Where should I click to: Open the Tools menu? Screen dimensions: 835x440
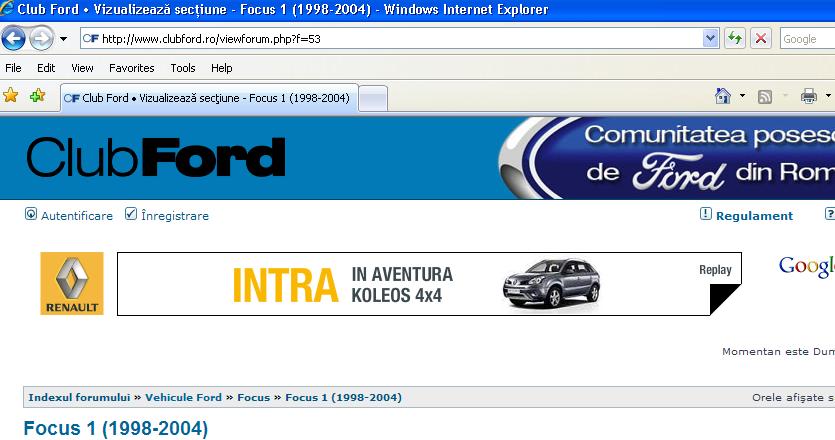click(183, 68)
